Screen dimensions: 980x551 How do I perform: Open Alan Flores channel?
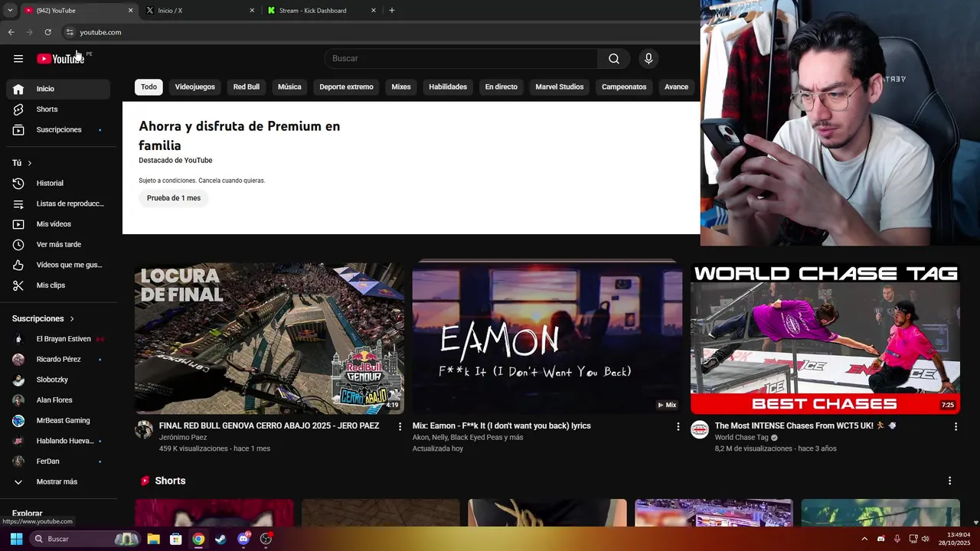pos(58,400)
